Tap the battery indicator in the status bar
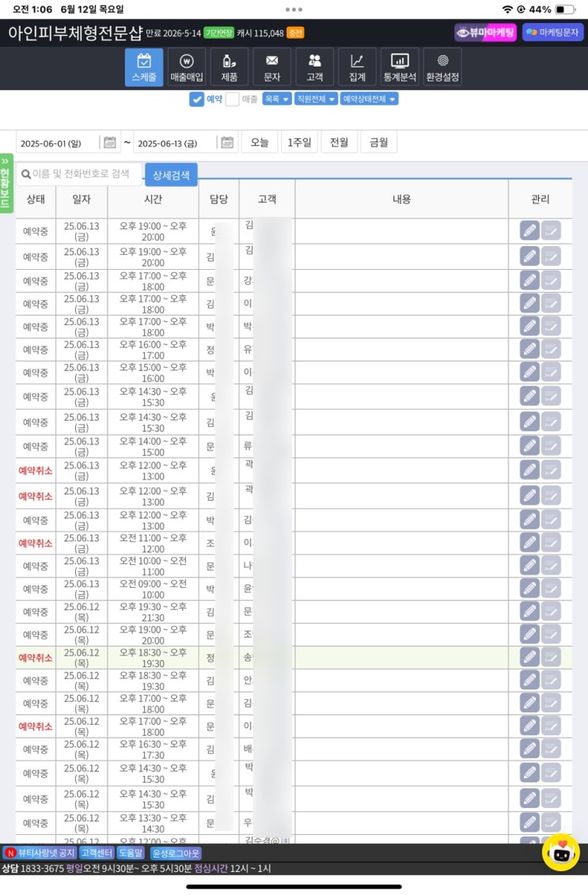588x895 pixels. point(564,9)
